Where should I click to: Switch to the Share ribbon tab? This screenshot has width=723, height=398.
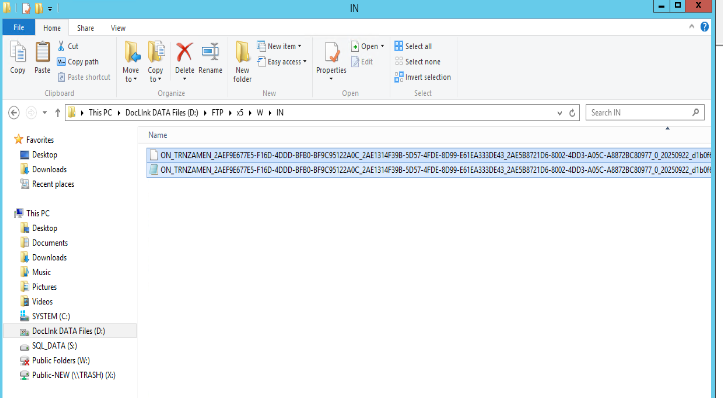click(x=85, y=28)
